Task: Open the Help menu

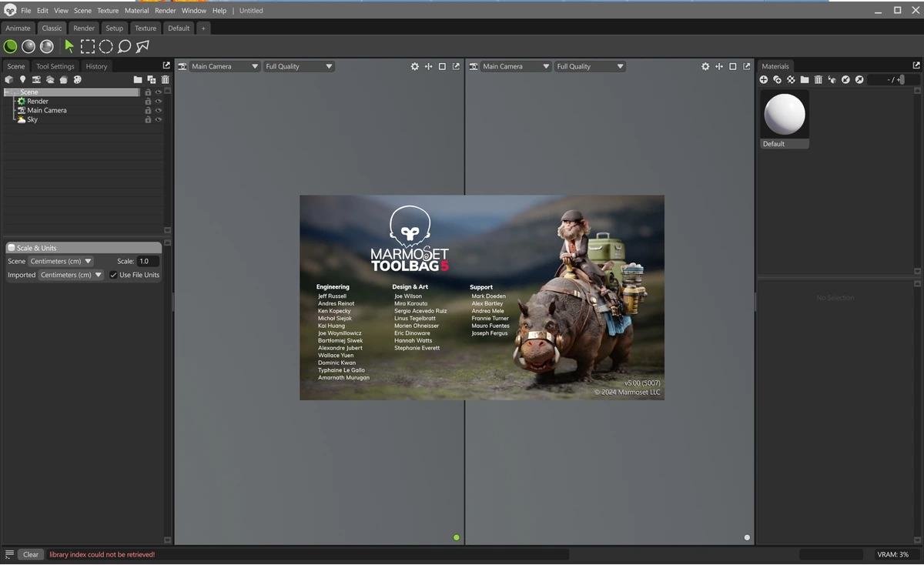Action: click(219, 11)
